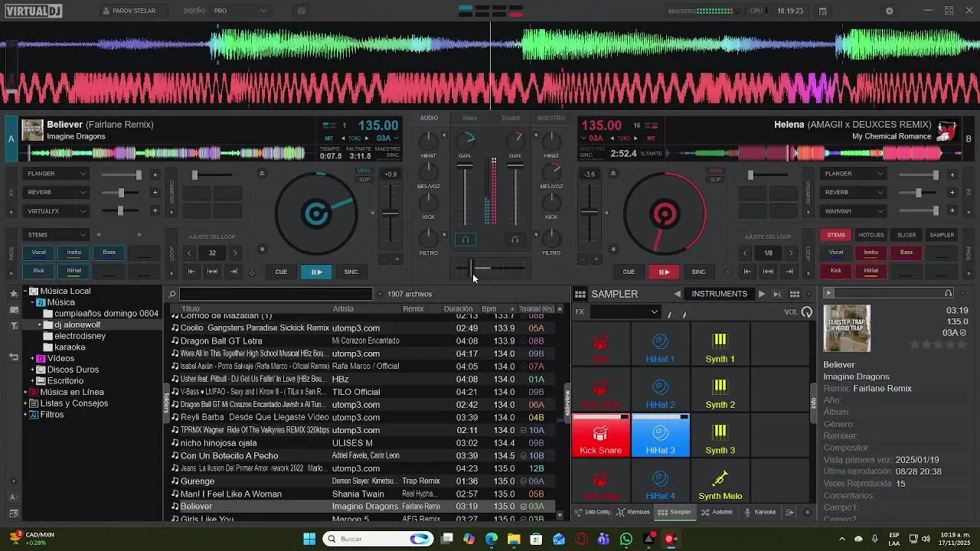Click the Windows Start button

point(309,539)
